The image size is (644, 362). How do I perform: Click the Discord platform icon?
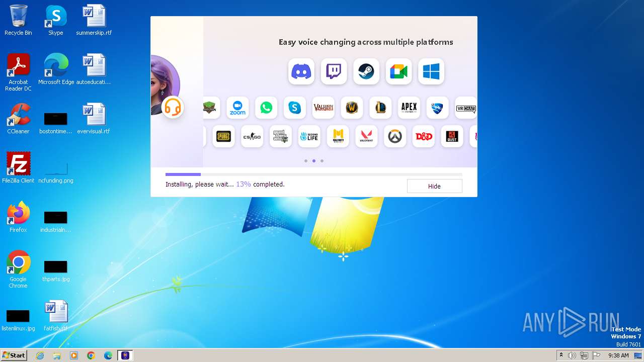point(301,71)
